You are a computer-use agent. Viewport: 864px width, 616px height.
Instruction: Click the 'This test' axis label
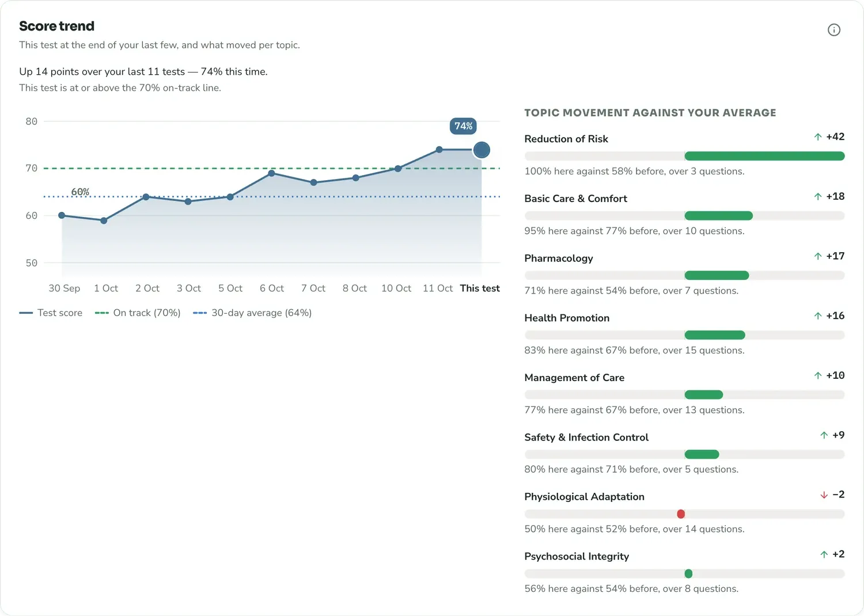point(480,288)
